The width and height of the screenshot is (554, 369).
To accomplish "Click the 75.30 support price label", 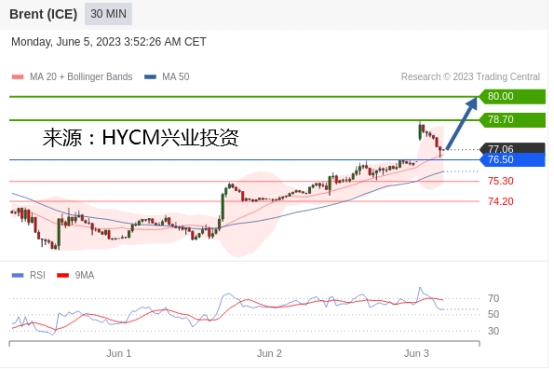I will [501, 181].
